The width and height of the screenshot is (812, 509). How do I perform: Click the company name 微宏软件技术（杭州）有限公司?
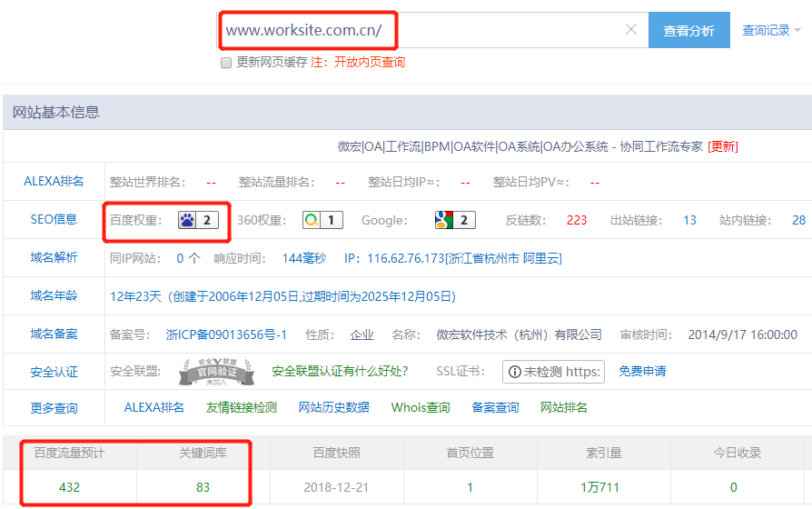coord(520,334)
